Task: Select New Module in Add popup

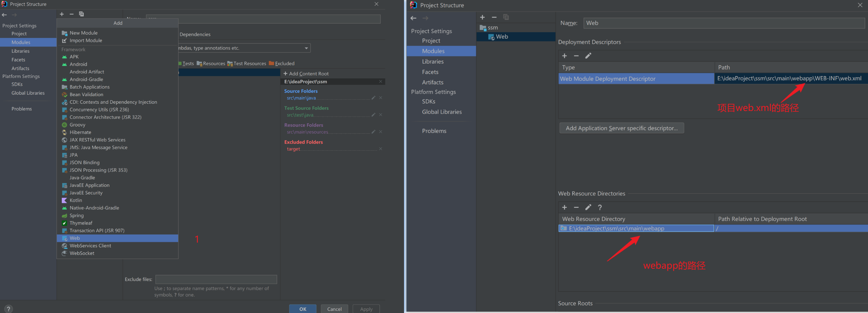Action: pyautogui.click(x=84, y=33)
